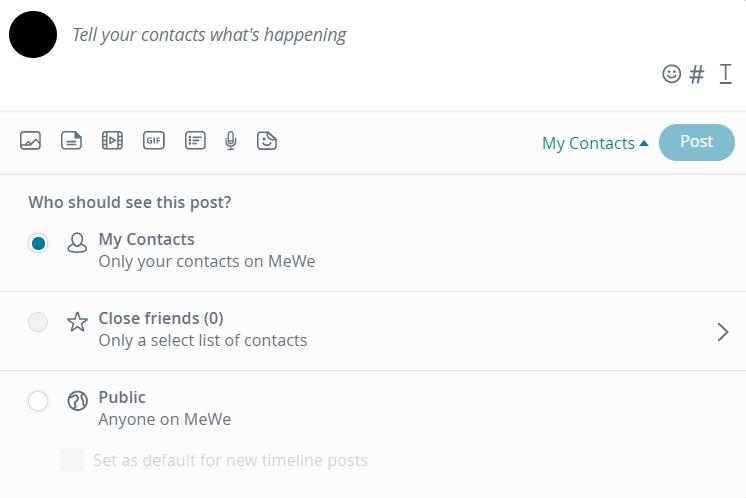Collapse the My Contacts audience dropdown
This screenshot has width=746, height=498.
(x=595, y=143)
